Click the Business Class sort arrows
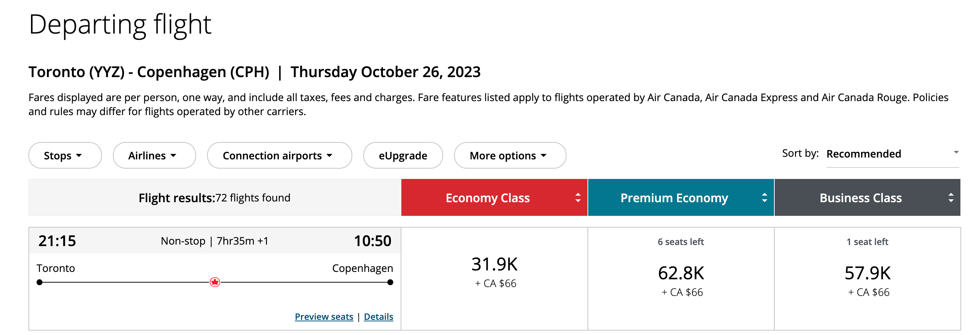 (x=951, y=198)
